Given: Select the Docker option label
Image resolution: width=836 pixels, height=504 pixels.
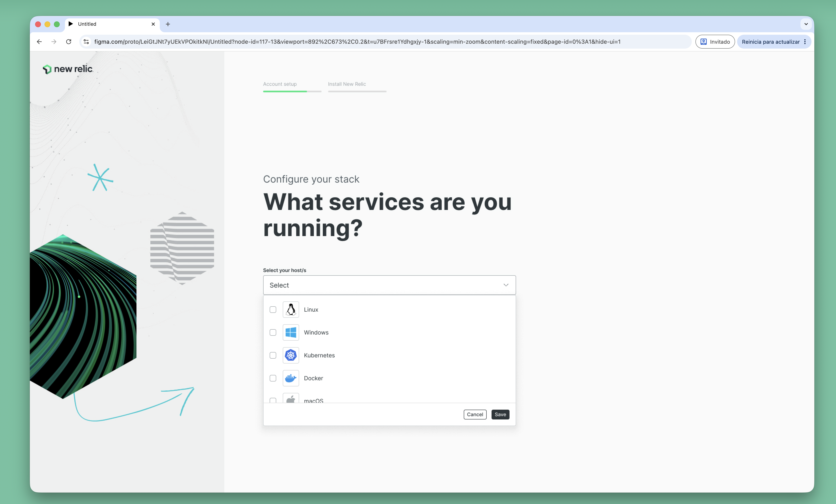Looking at the screenshot, I should pyautogui.click(x=313, y=378).
